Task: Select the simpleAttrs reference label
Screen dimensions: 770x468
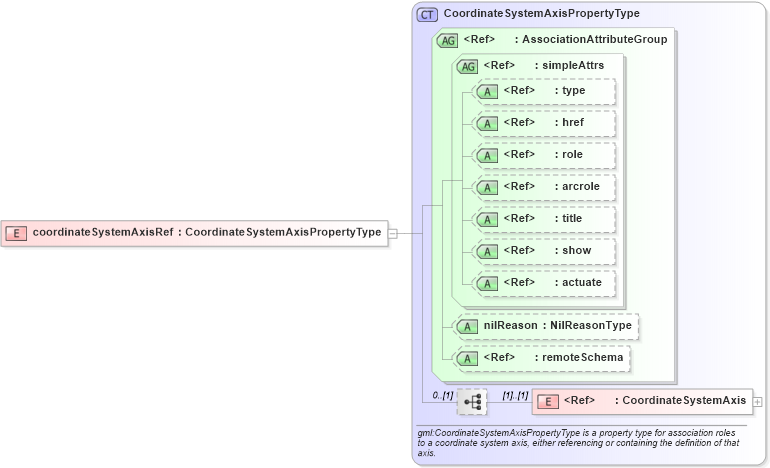Action: point(569,65)
